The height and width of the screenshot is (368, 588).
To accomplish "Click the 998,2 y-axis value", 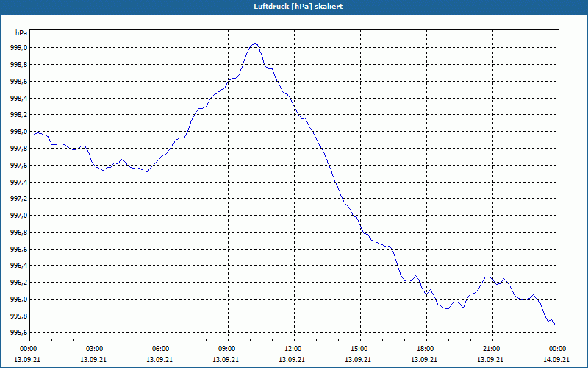I will (x=18, y=115).
